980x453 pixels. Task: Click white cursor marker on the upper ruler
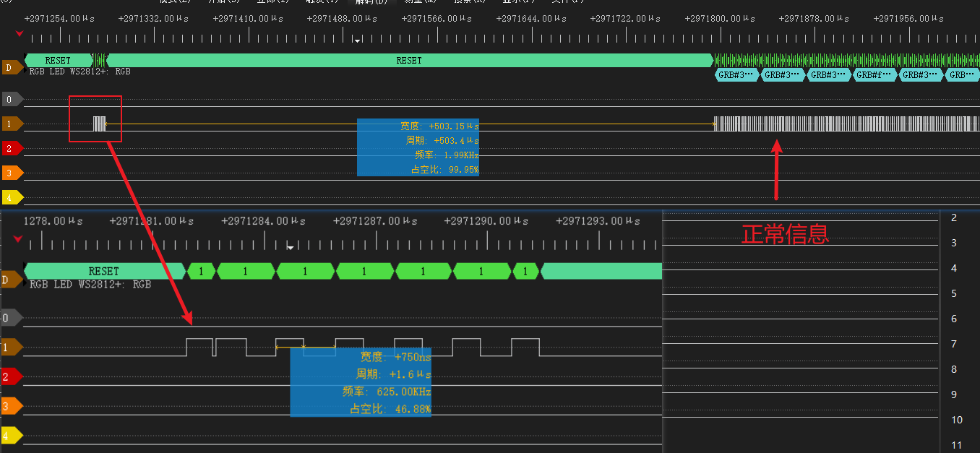tap(357, 41)
